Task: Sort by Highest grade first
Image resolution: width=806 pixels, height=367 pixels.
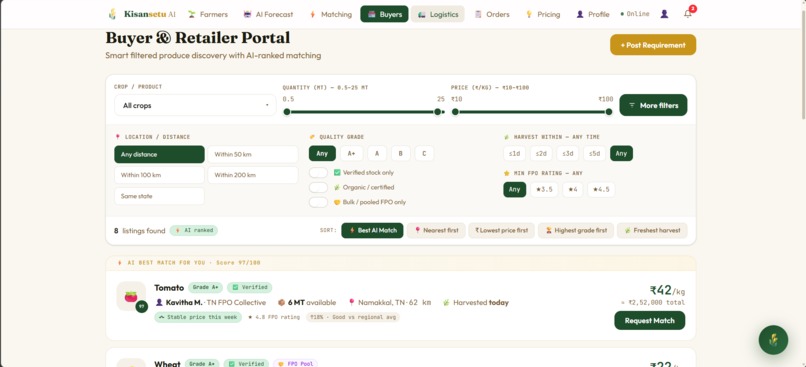Action: tap(576, 230)
